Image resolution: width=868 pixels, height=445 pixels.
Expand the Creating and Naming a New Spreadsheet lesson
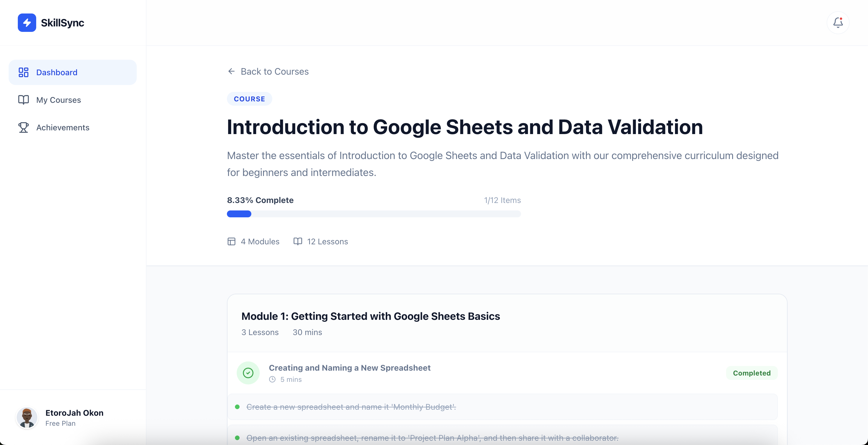coord(350,368)
